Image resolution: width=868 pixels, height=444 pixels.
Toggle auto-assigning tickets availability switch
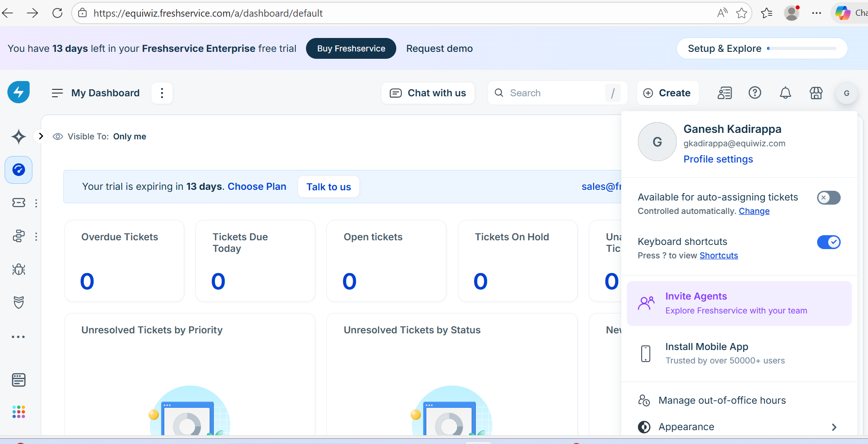pos(828,198)
